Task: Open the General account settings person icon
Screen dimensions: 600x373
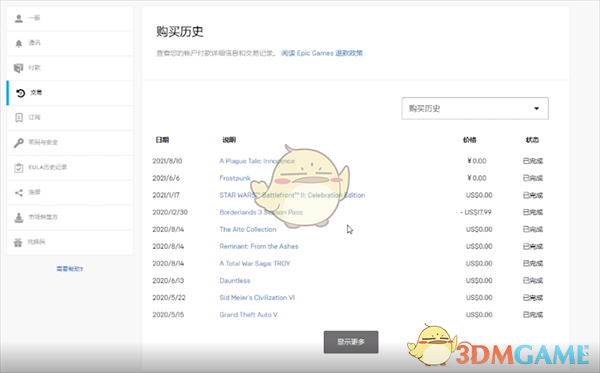Action: tap(18, 18)
